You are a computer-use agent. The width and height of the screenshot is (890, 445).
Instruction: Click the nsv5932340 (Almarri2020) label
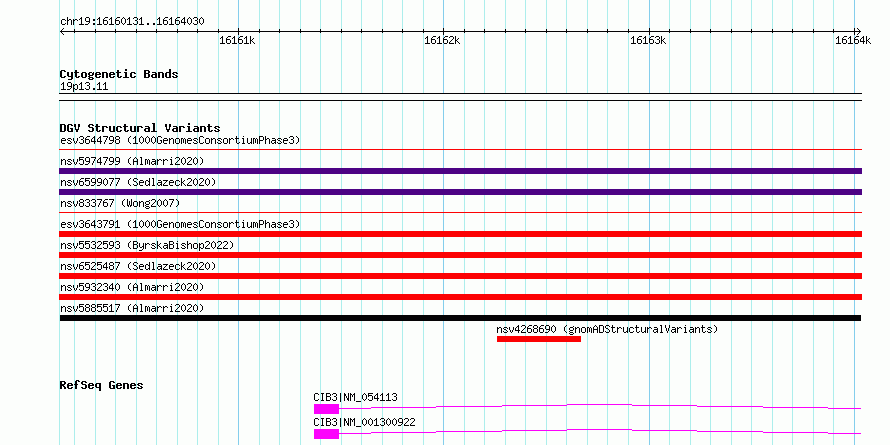132,287
